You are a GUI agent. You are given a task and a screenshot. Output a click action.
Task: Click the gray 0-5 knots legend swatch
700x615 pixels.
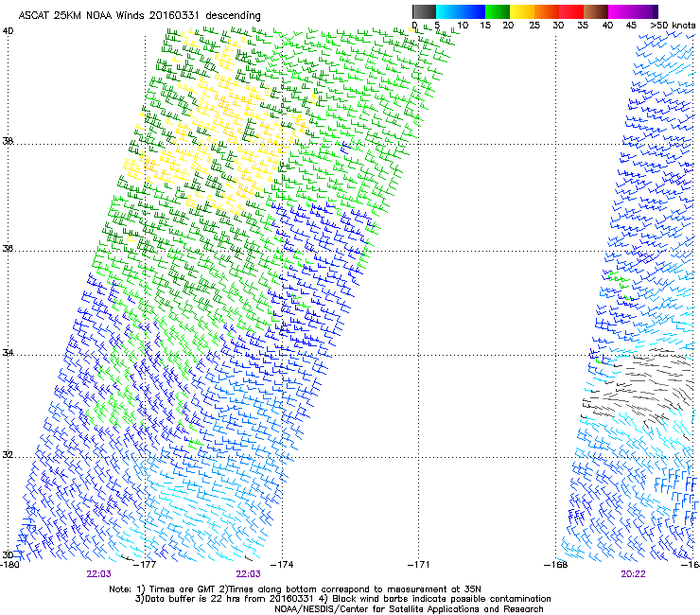click(x=424, y=11)
